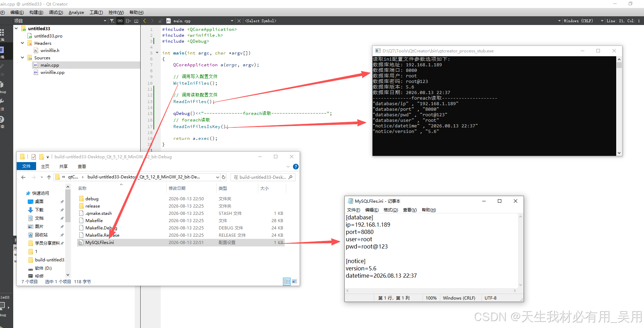Viewport: 644px width, 328px height.
Task: Select main.cpp in project tree
Action: click(50, 65)
